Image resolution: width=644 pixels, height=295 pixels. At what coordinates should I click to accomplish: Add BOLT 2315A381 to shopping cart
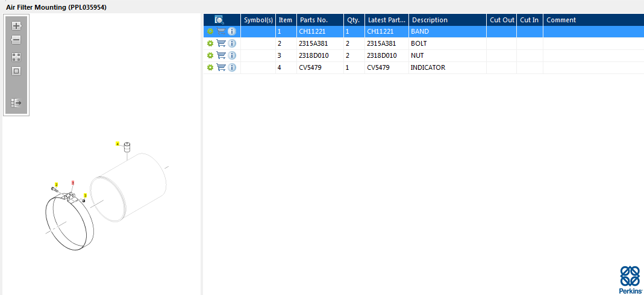click(x=221, y=43)
